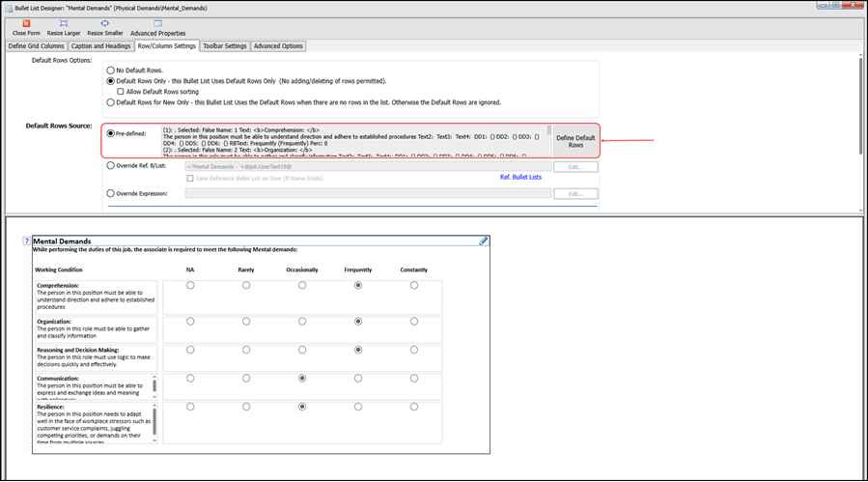Click the Mental Demands heading

[x=62, y=241]
